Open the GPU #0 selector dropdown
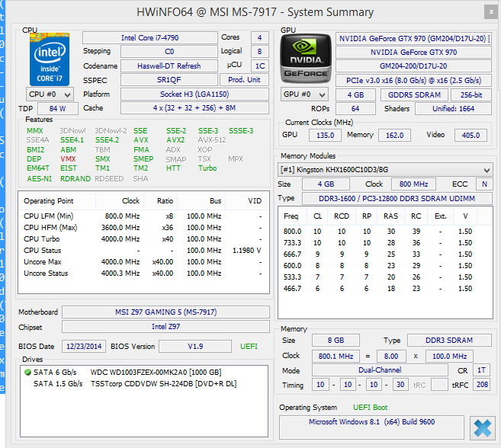 304,94
